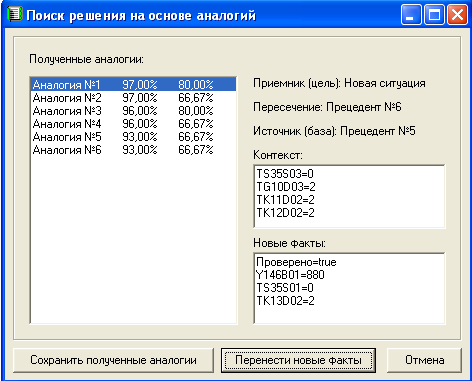Click 80,00% value of Аналогия №3
This screenshot has width=472, height=381.
196,111
